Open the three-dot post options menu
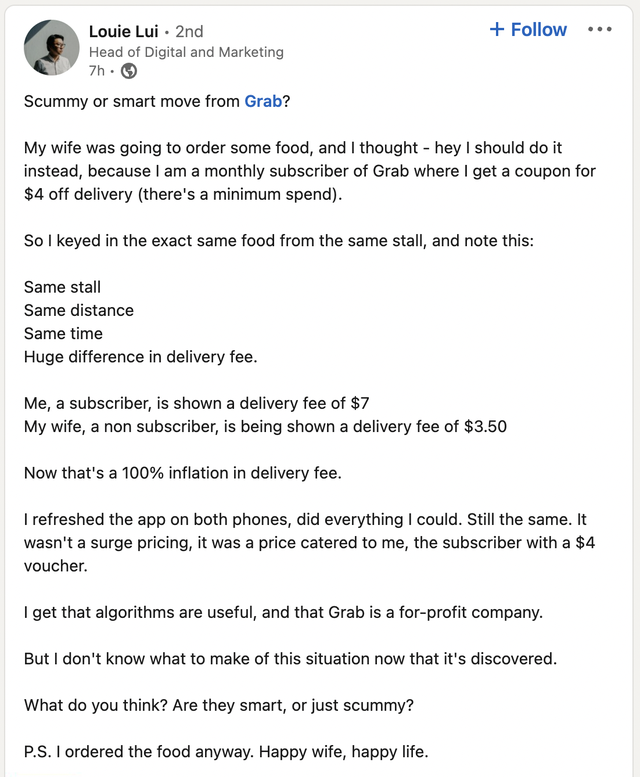Screen dimensions: 640x777 coord(600,30)
